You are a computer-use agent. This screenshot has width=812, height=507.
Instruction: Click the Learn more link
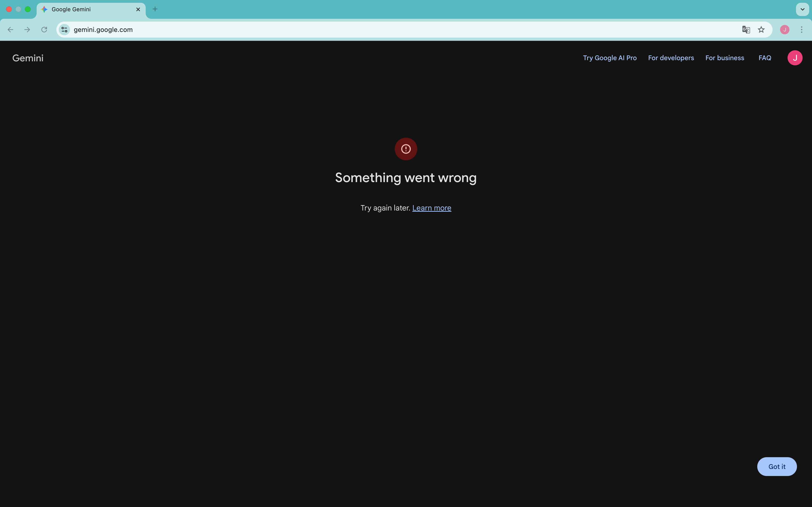pyautogui.click(x=432, y=208)
